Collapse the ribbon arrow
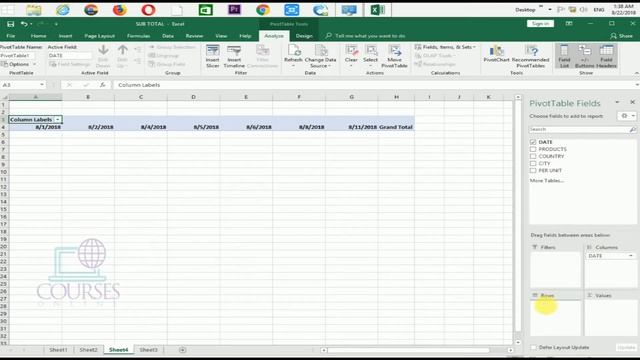 tap(637, 73)
